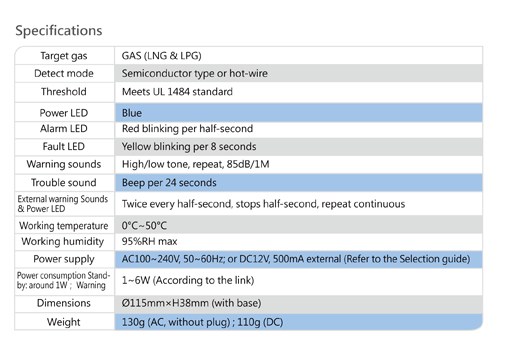Image resolution: width=505 pixels, height=360 pixels.
Task: Click the GAS (LNG & LPG) value
Action: 162,56
